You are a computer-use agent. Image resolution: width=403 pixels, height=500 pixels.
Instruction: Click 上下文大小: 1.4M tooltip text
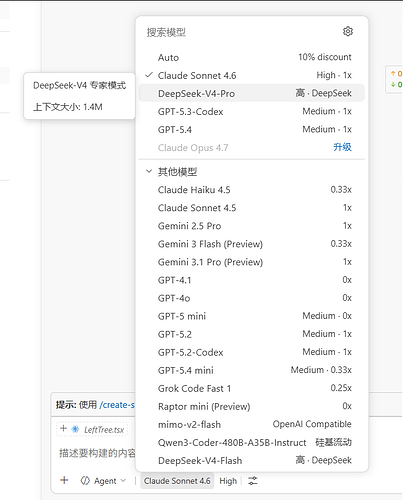click(x=68, y=107)
